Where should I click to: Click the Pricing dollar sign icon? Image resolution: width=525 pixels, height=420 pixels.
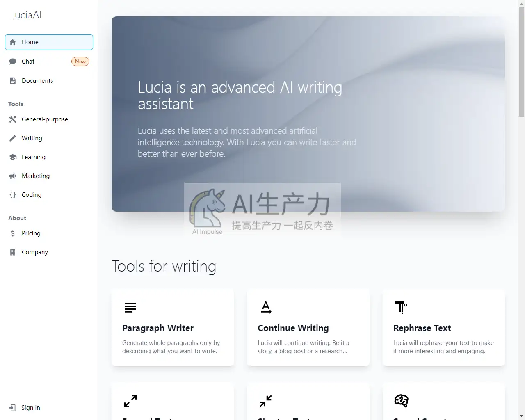[x=13, y=233]
